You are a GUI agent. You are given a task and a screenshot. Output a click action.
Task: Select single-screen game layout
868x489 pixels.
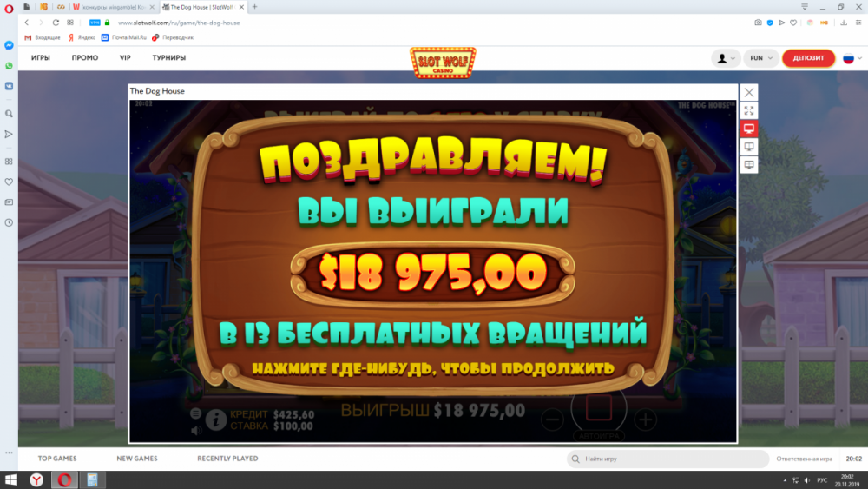coord(749,129)
